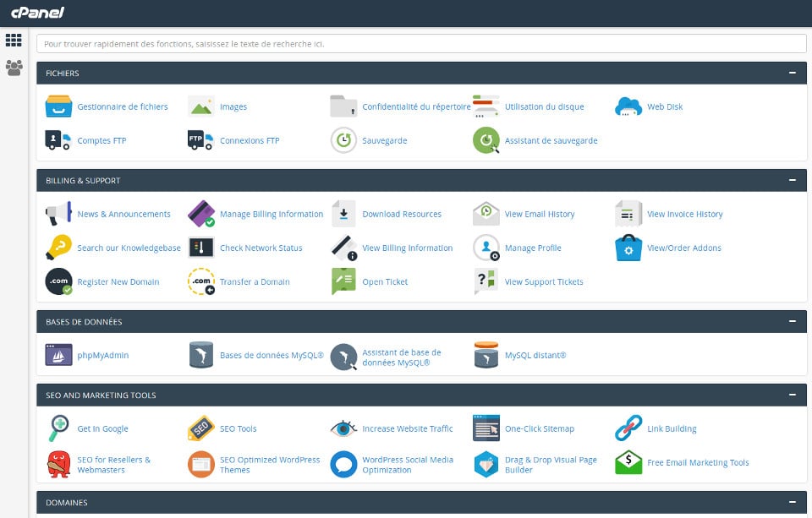Open the sidebar grid home icon

coord(14,40)
